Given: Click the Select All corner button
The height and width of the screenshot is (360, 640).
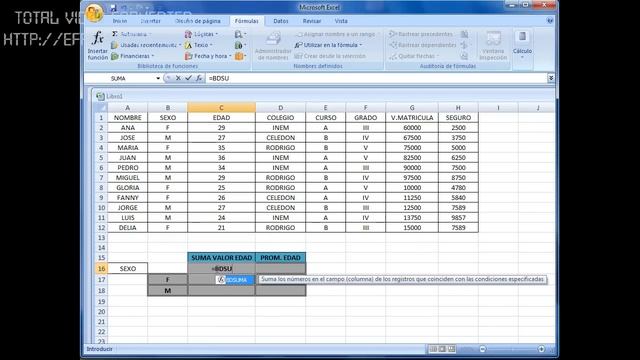Looking at the screenshot, I should 100,108.
